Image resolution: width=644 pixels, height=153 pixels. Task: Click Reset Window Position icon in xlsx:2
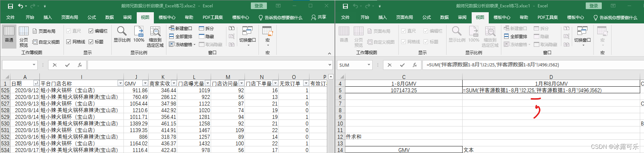click(232, 44)
